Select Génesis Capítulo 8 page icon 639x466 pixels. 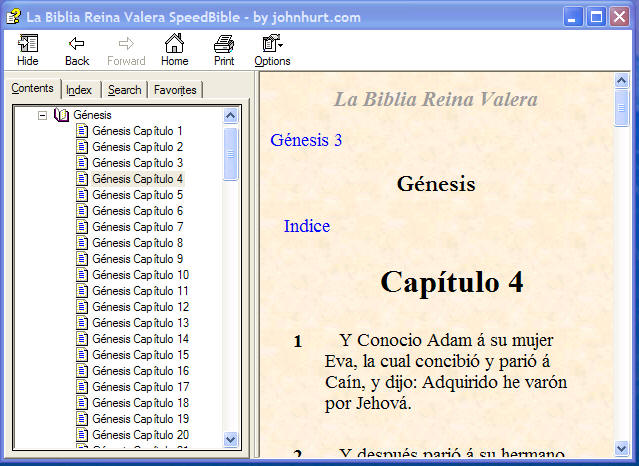click(82, 243)
